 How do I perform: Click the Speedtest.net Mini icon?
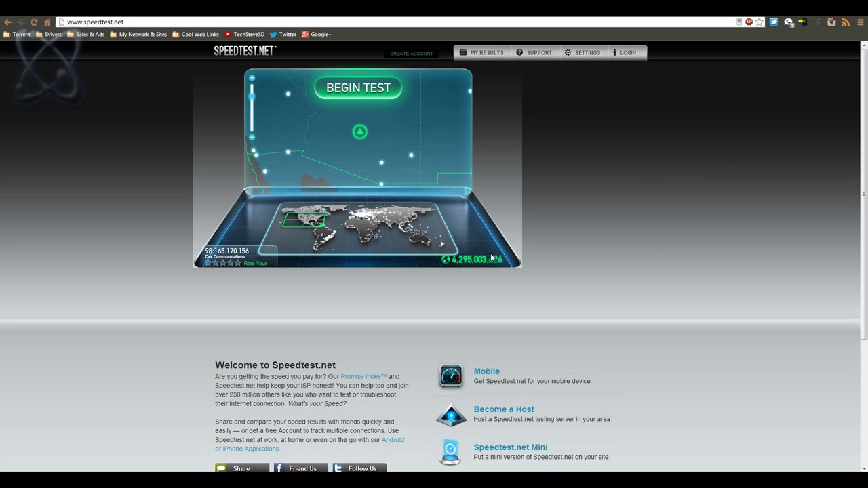click(x=451, y=452)
